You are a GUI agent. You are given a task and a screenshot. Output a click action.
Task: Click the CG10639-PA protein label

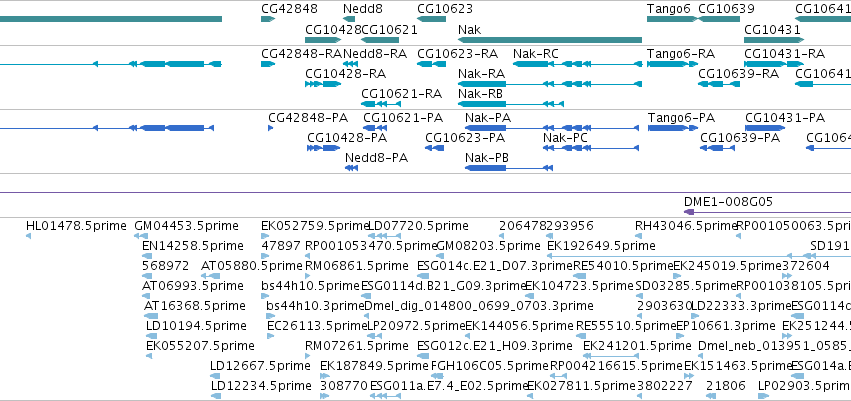(740, 138)
